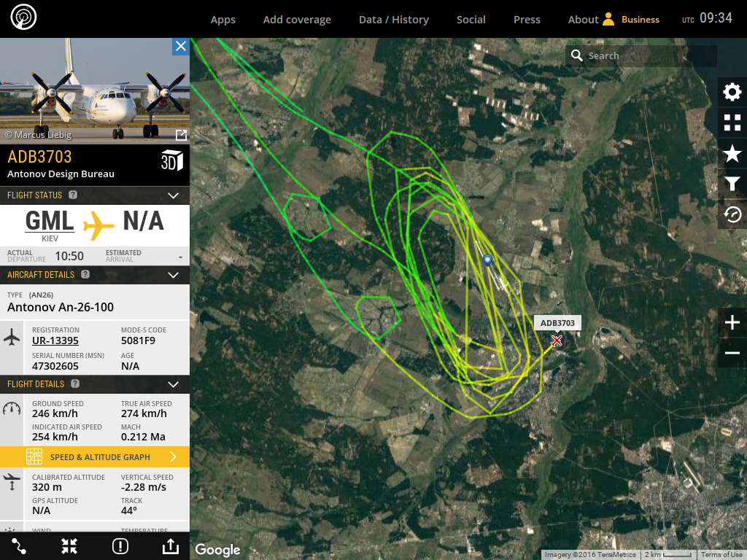Click the share flight upload icon
The height and width of the screenshot is (560, 747).
point(171,546)
